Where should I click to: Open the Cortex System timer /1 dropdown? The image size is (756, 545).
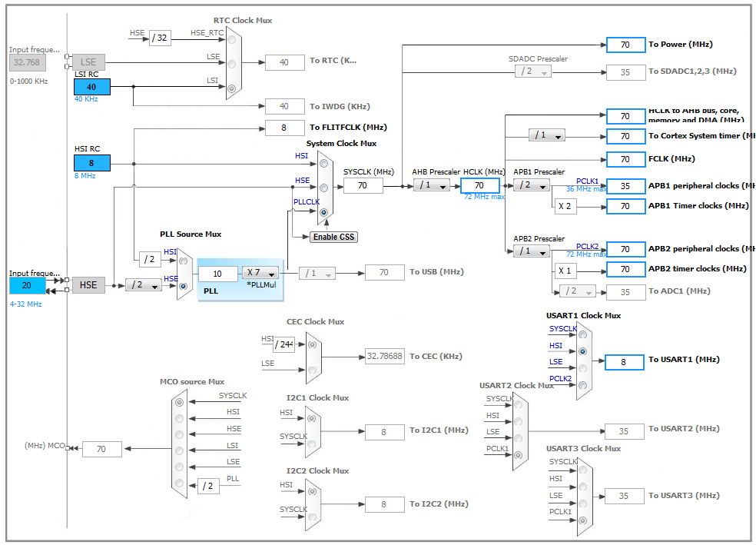pyautogui.click(x=547, y=135)
